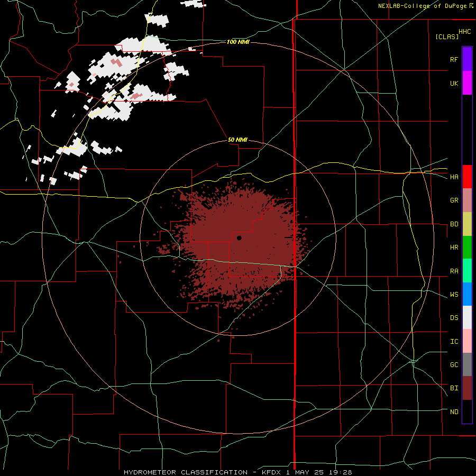Viewport: 476px width, 476px height.
Task: Click the 100 NMI range ring label
Action: (238, 42)
